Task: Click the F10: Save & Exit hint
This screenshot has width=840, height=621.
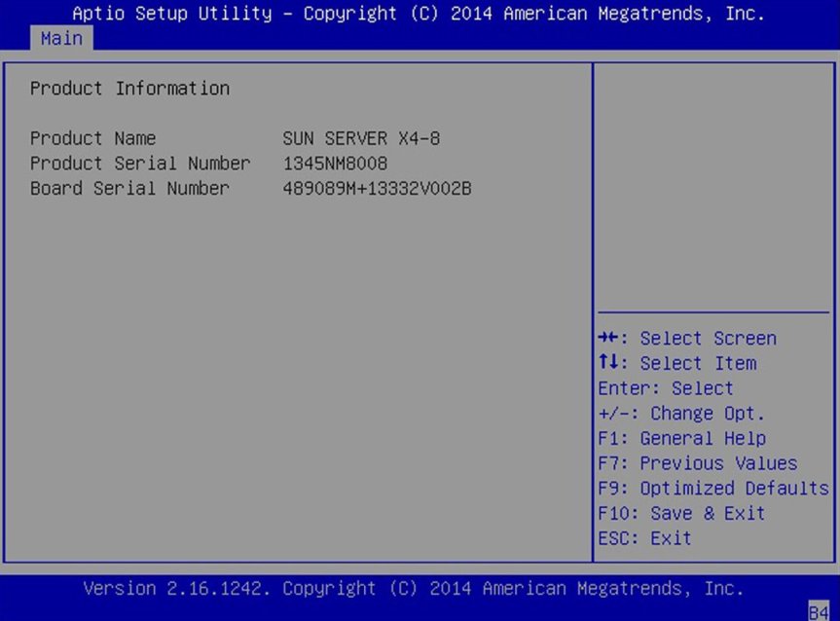Action: click(x=681, y=513)
